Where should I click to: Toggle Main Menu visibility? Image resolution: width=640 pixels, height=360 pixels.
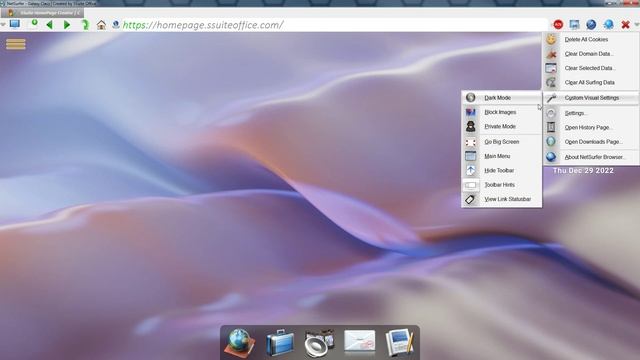(x=502, y=156)
